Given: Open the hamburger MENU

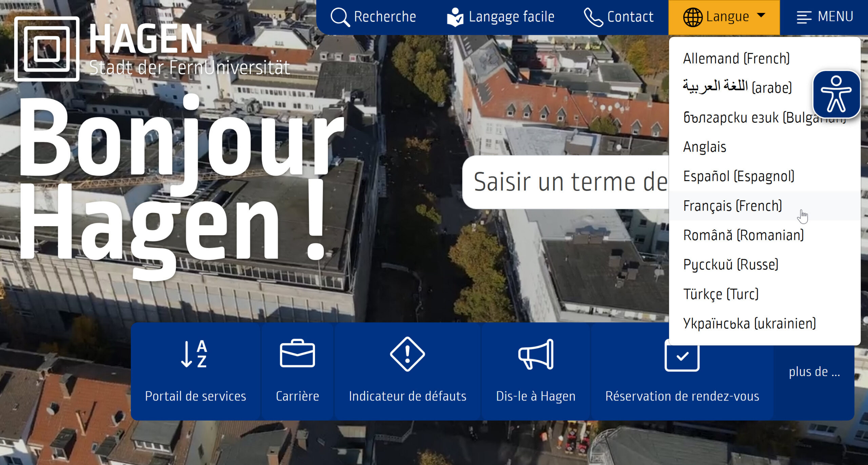Looking at the screenshot, I should pos(804,16).
